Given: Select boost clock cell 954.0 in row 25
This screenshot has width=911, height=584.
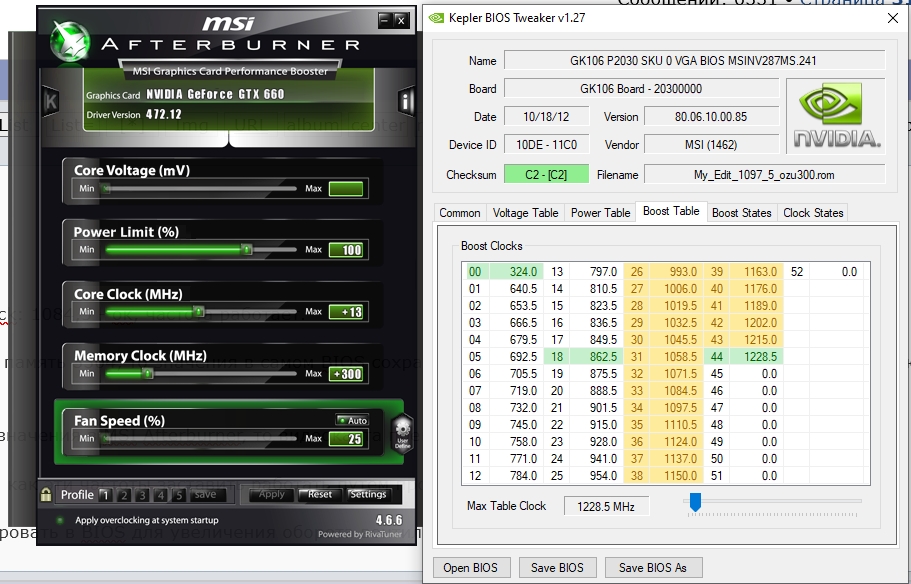Looking at the screenshot, I should (596, 476).
